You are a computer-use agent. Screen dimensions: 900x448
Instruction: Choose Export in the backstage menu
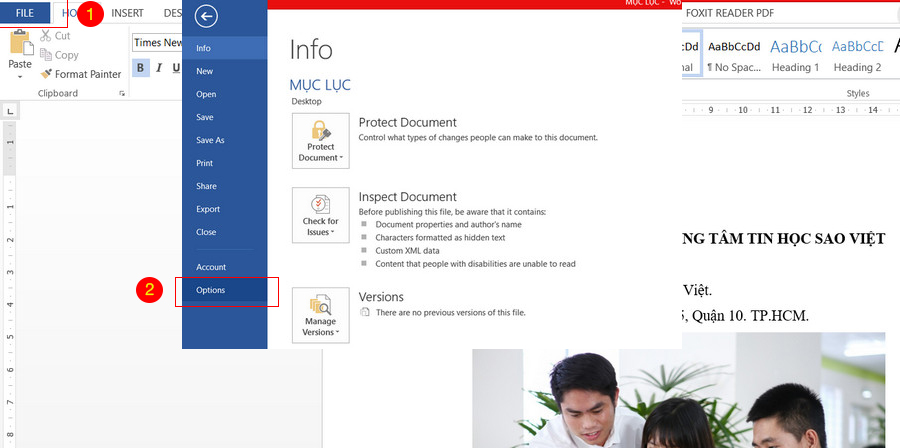pyautogui.click(x=224, y=209)
